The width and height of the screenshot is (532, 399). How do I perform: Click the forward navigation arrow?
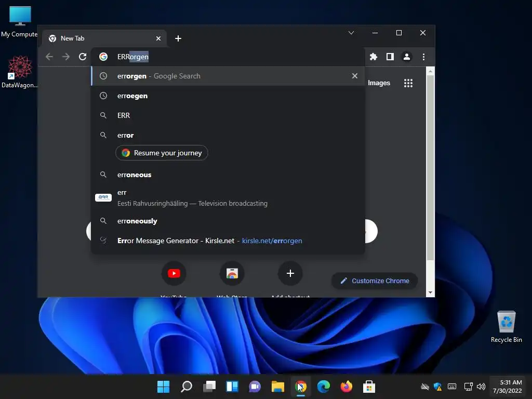pyautogui.click(x=66, y=57)
